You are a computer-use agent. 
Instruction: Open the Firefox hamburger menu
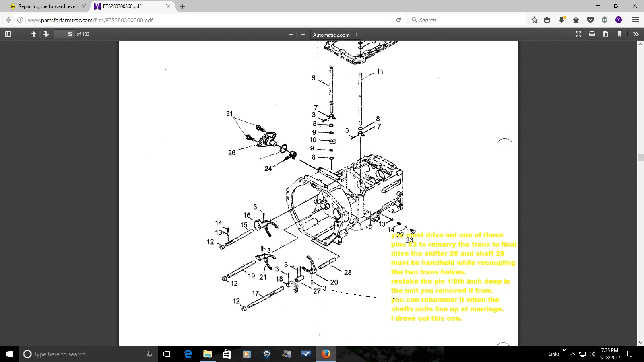(x=636, y=20)
